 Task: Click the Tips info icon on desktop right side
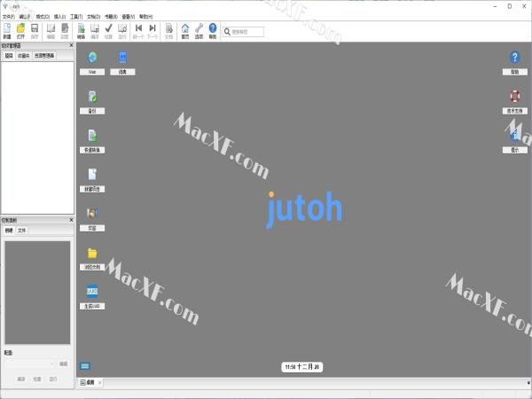(x=514, y=136)
